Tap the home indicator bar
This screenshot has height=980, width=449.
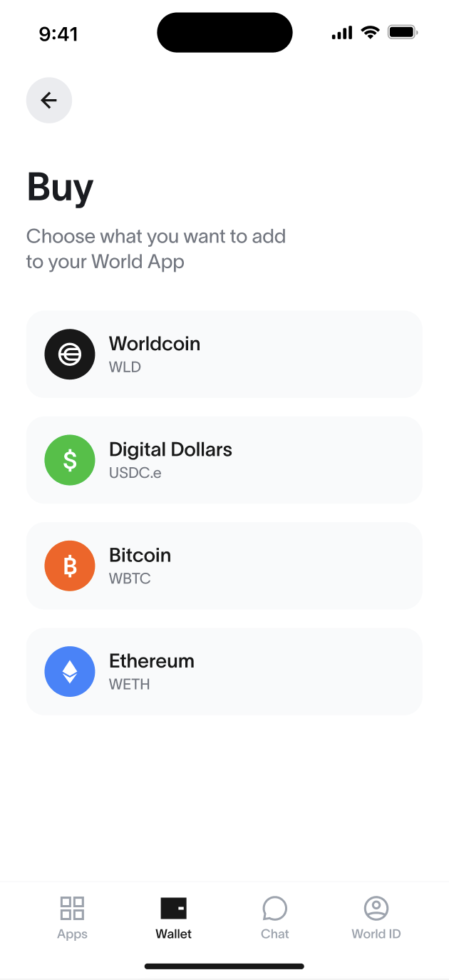(x=224, y=966)
